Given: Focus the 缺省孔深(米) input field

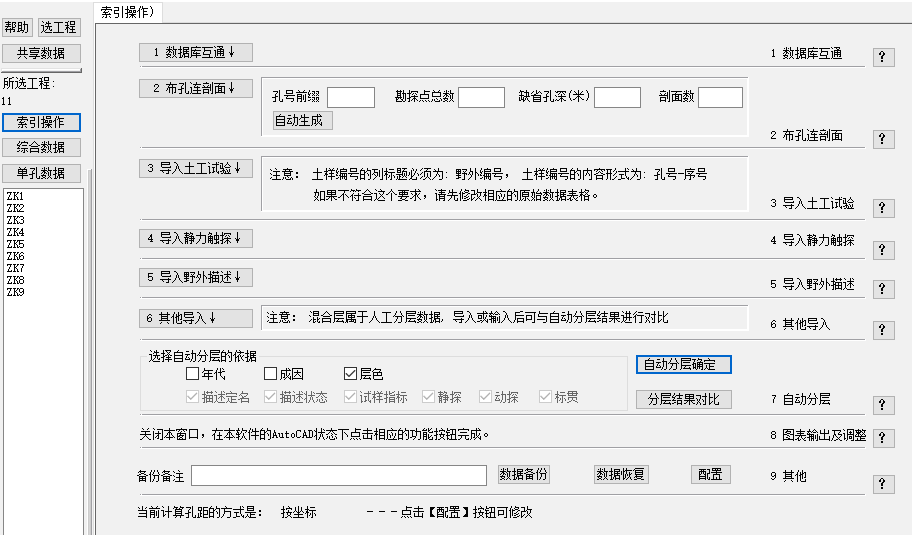Looking at the screenshot, I should [617, 97].
